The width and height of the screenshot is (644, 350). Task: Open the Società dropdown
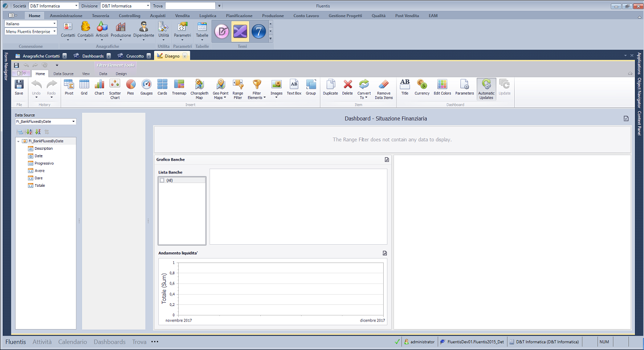[77, 5]
